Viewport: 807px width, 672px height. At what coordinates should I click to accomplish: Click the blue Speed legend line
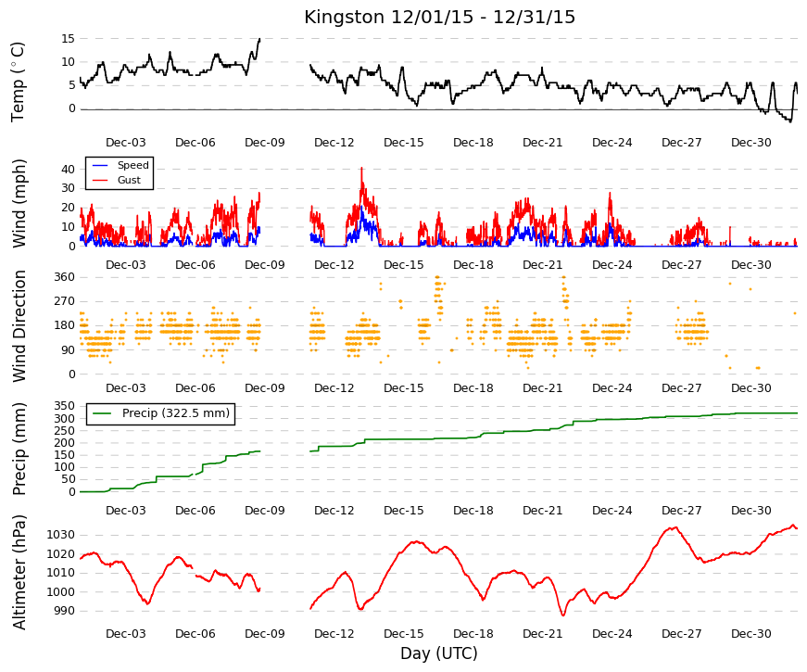pos(100,165)
